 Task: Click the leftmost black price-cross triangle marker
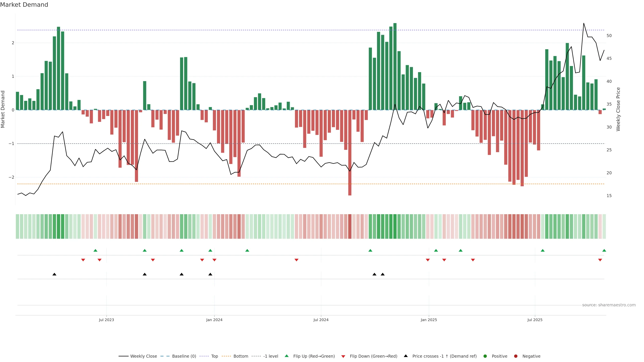pos(54,274)
